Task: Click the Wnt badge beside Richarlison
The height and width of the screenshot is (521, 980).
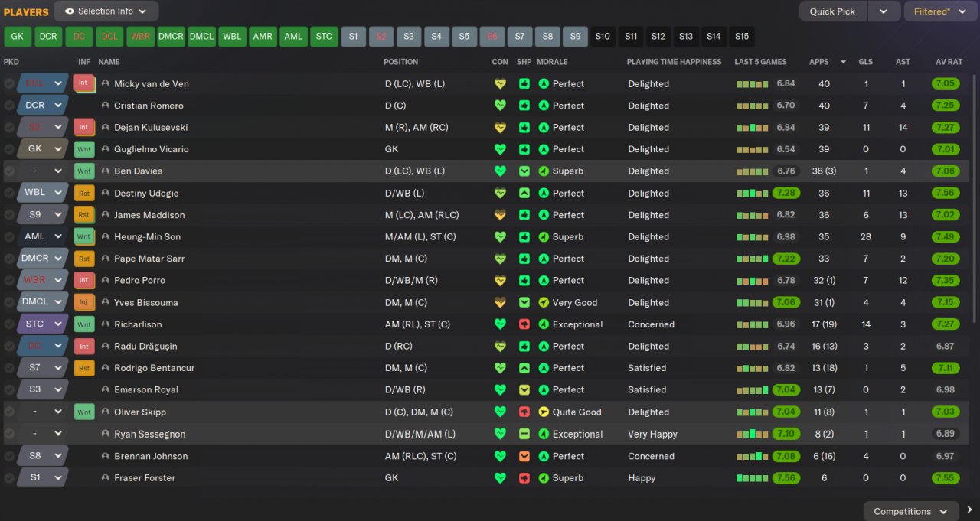Action: point(84,324)
